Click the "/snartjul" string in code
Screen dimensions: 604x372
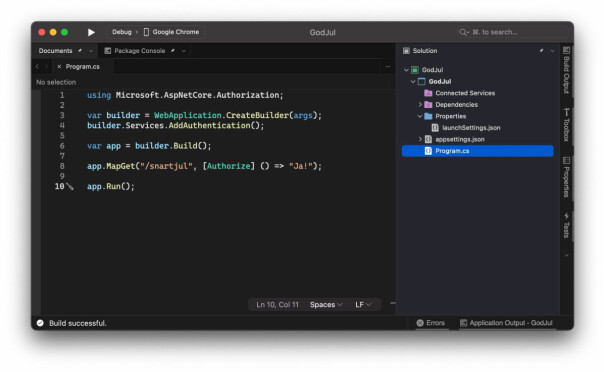click(x=166, y=166)
